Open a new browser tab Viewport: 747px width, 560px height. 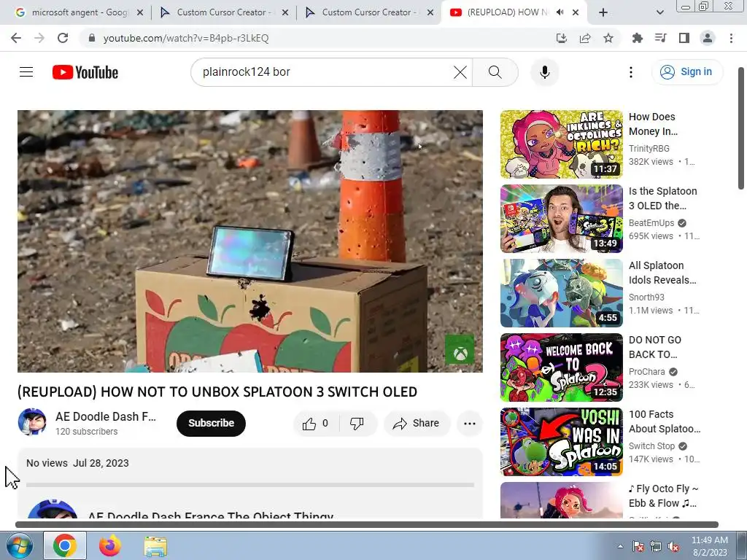tap(603, 12)
